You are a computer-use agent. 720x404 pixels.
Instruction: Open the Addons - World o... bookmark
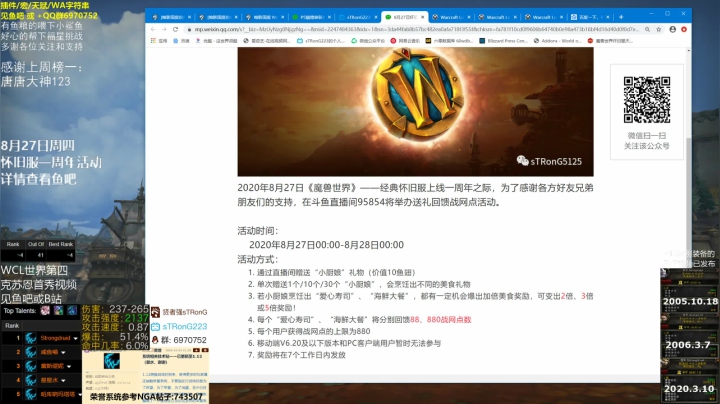coord(557,41)
